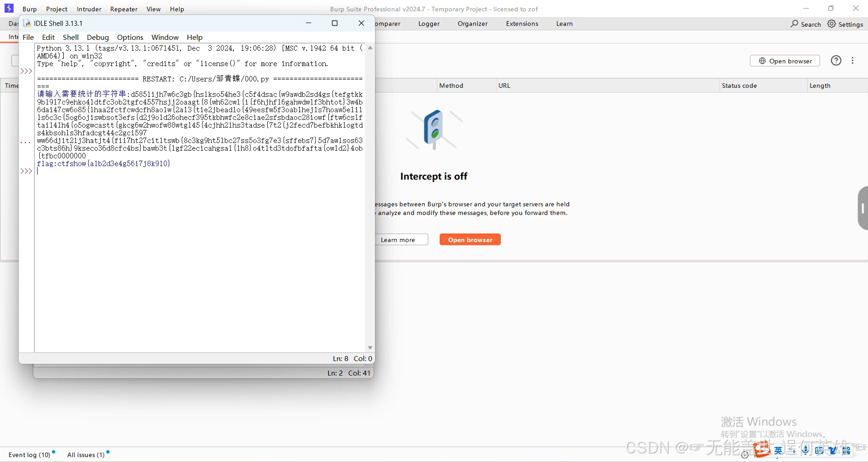Click the Burp Suite logo icon in title bar
Viewport: 868px width, 462px height.
pyautogui.click(x=9, y=8)
